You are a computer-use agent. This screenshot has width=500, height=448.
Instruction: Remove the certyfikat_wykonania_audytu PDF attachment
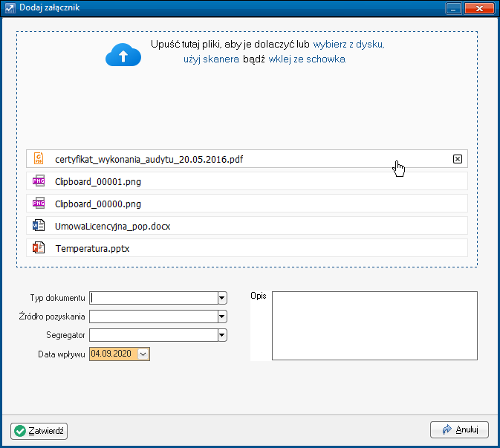click(458, 159)
